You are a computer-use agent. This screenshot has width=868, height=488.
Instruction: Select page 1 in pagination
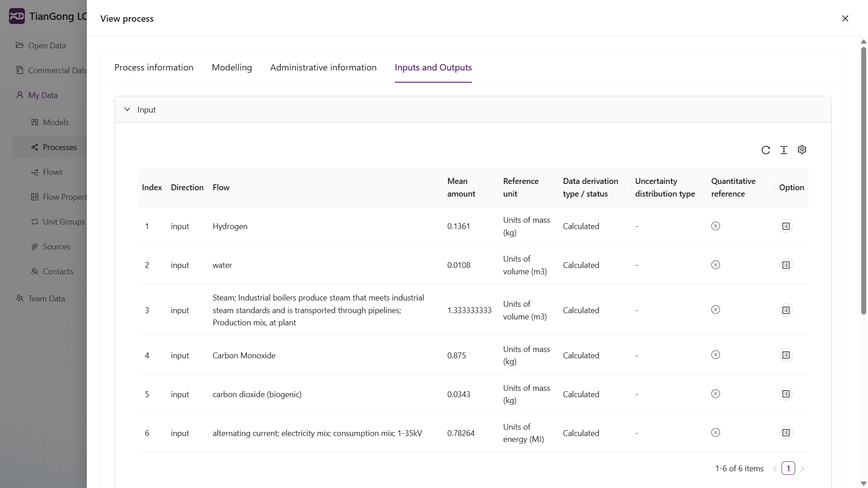click(788, 468)
